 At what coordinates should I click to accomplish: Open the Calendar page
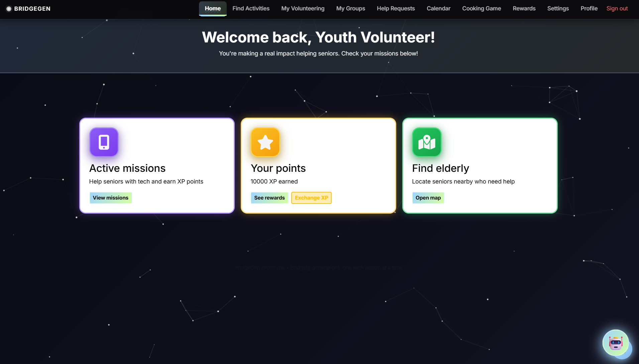438,8
